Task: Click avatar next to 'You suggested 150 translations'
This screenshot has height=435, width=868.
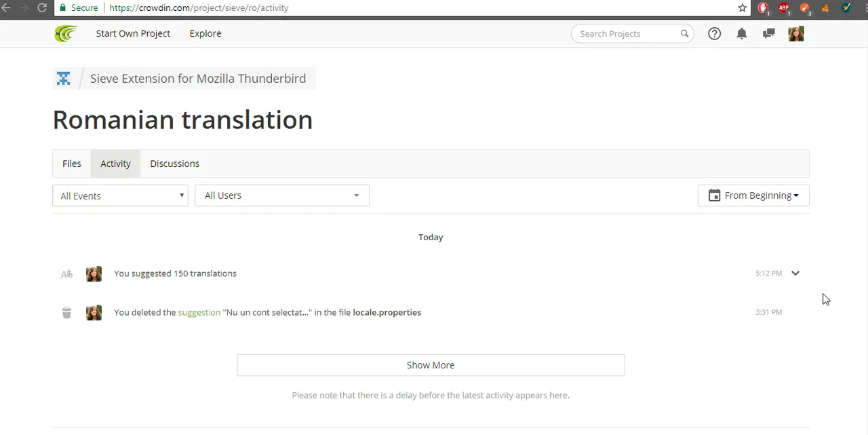Action: click(x=94, y=273)
